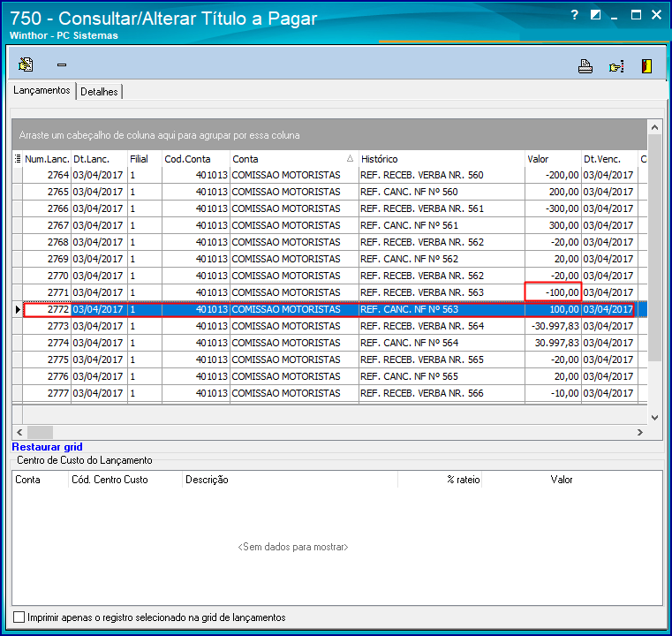
Task: Open the Detalhes tab
Action: click(99, 92)
